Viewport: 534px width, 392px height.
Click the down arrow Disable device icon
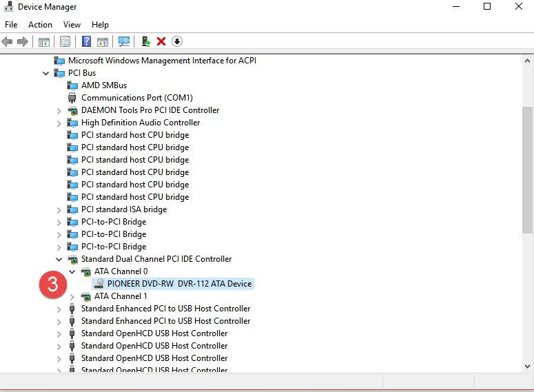(x=177, y=42)
